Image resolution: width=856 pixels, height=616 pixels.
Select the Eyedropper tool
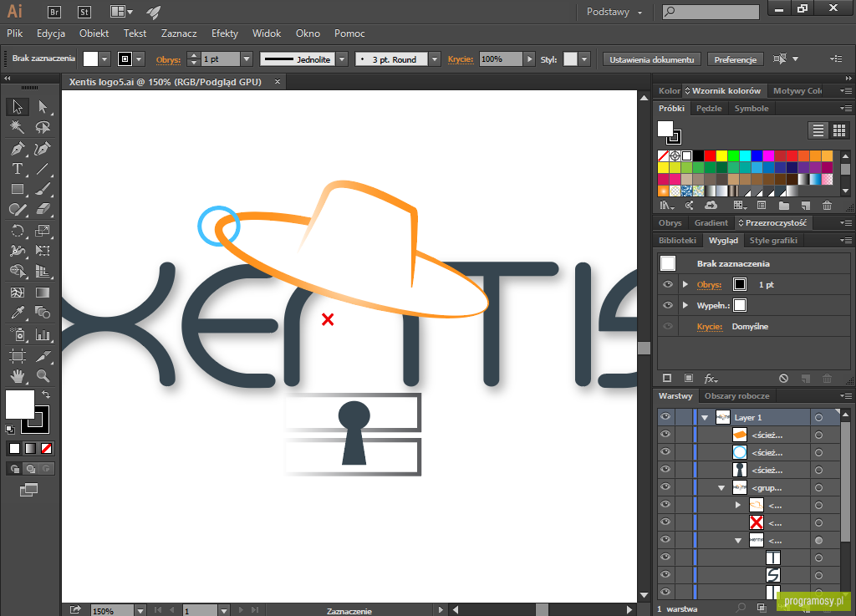point(18,313)
